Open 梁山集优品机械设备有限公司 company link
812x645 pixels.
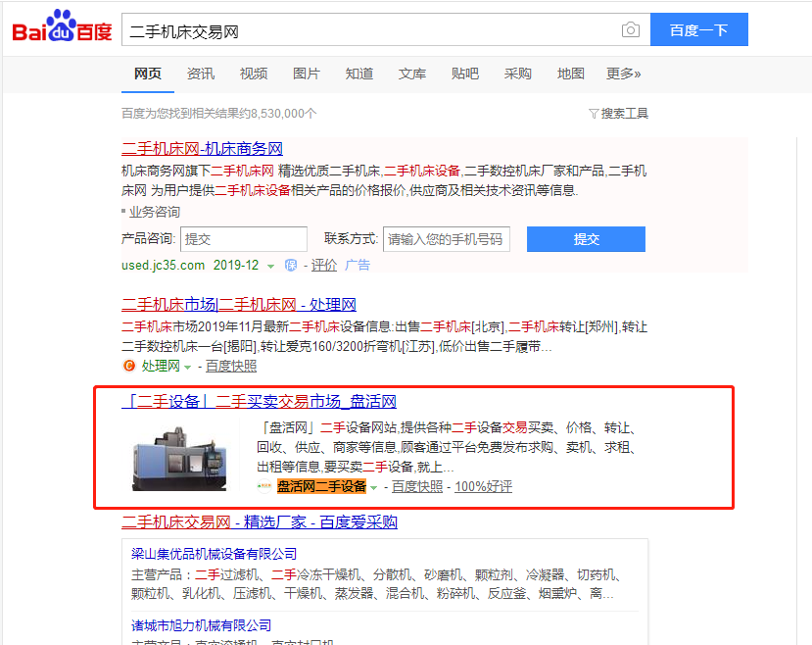click(214, 554)
